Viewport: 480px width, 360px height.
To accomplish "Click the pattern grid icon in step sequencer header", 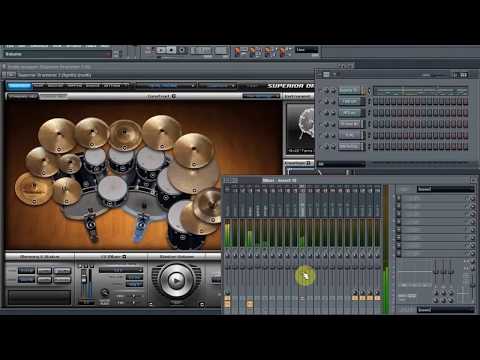I will [326, 75].
